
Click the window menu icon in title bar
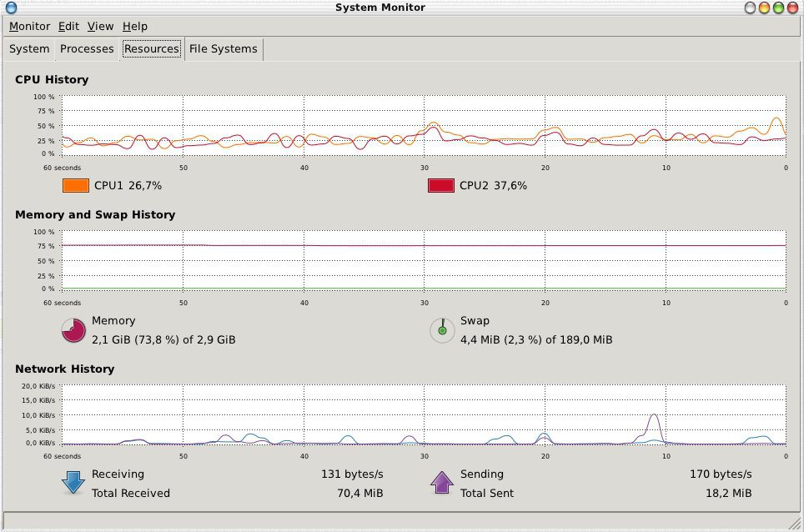point(11,8)
